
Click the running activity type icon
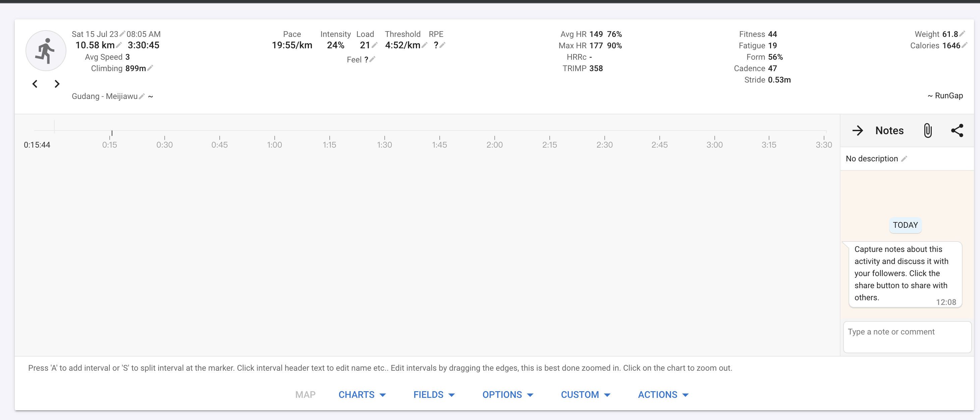[x=46, y=51]
